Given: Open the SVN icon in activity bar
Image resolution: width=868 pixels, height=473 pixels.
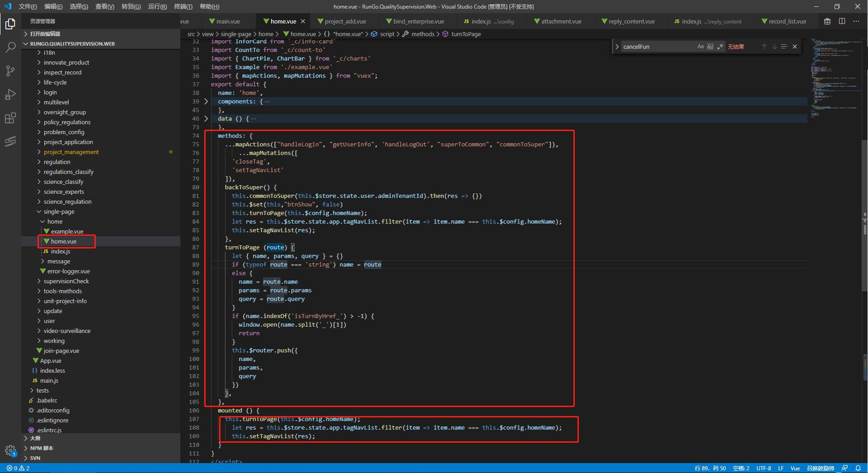Looking at the screenshot, I should (10, 141).
